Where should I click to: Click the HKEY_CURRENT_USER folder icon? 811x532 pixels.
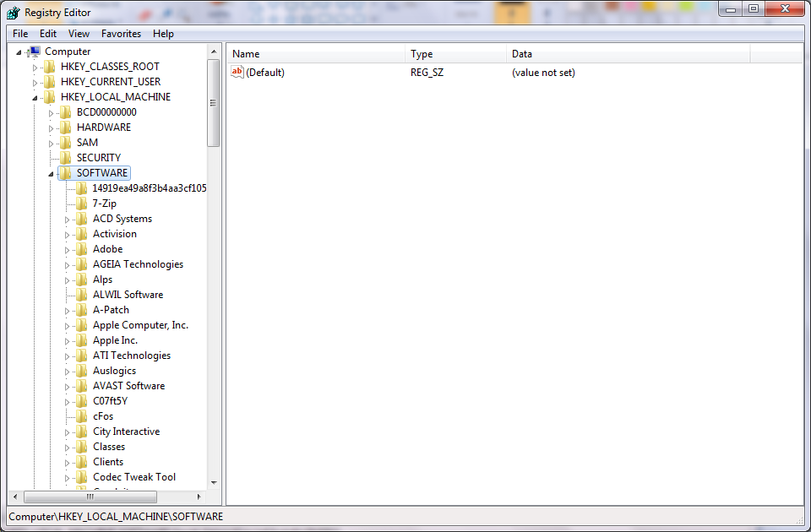point(50,82)
